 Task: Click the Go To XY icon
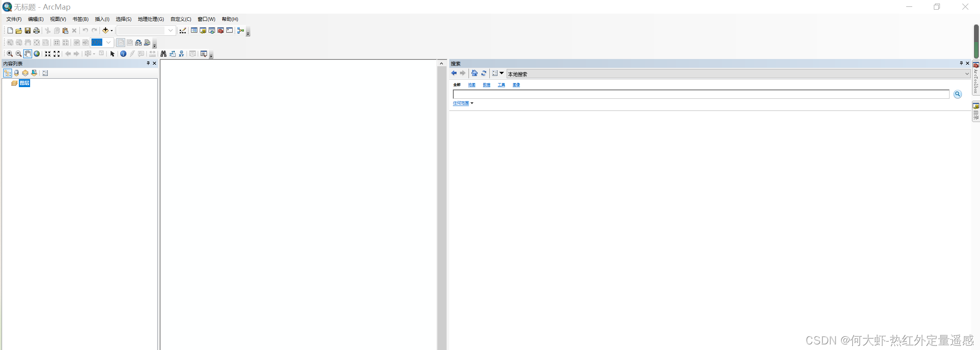[x=181, y=54]
